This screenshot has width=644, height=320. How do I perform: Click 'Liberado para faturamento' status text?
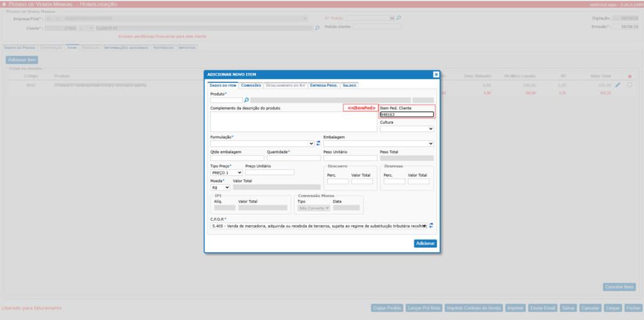(32, 307)
